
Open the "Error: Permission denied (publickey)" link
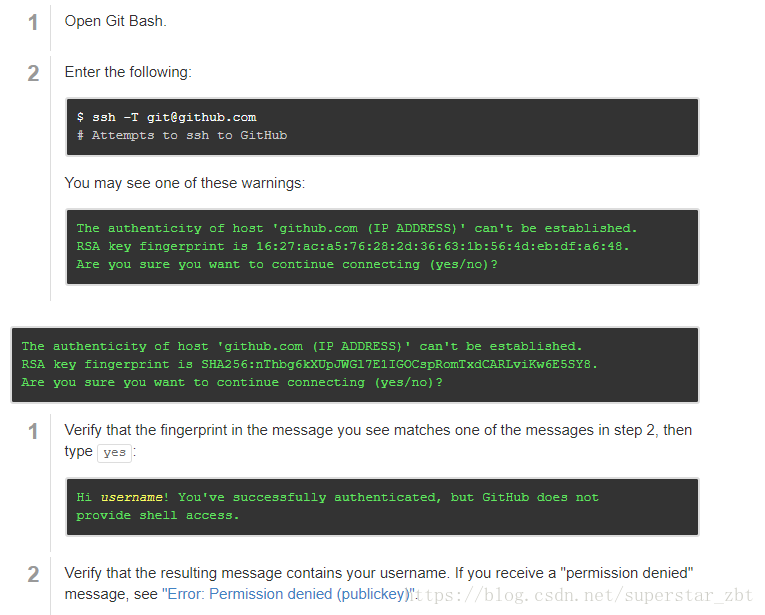pyautogui.click(x=288, y=594)
